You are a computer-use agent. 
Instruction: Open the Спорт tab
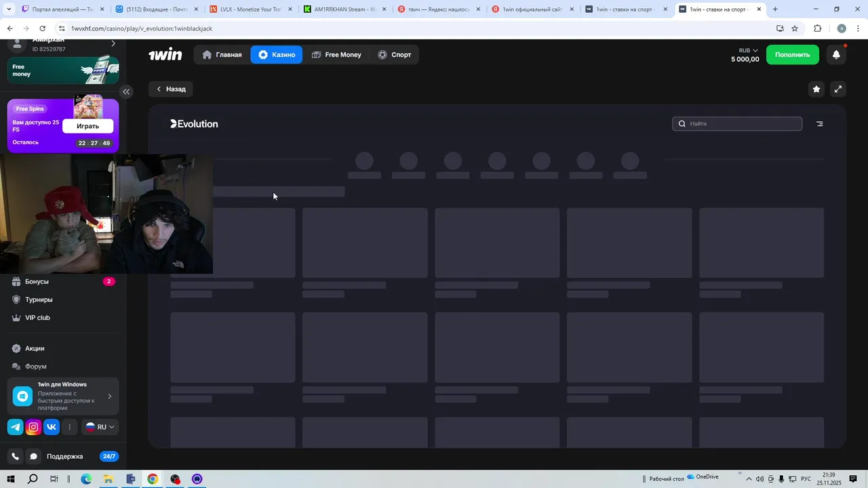pyautogui.click(x=395, y=55)
